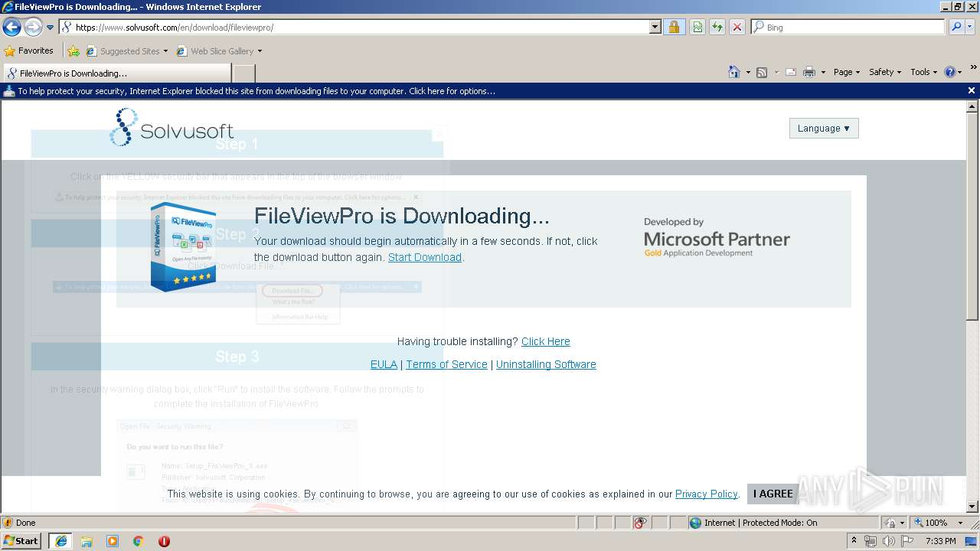Open the Tools menu
The height and width of the screenshot is (551, 980).
(x=923, y=72)
